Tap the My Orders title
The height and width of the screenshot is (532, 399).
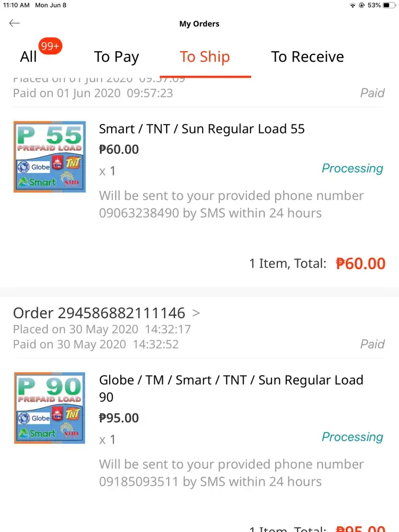pyautogui.click(x=199, y=23)
